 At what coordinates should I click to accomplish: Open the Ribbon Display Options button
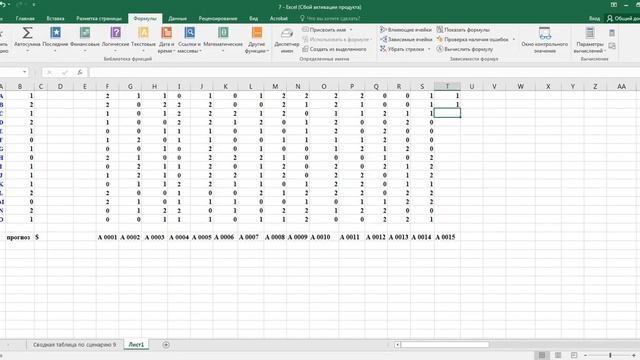pyautogui.click(x=613, y=5)
